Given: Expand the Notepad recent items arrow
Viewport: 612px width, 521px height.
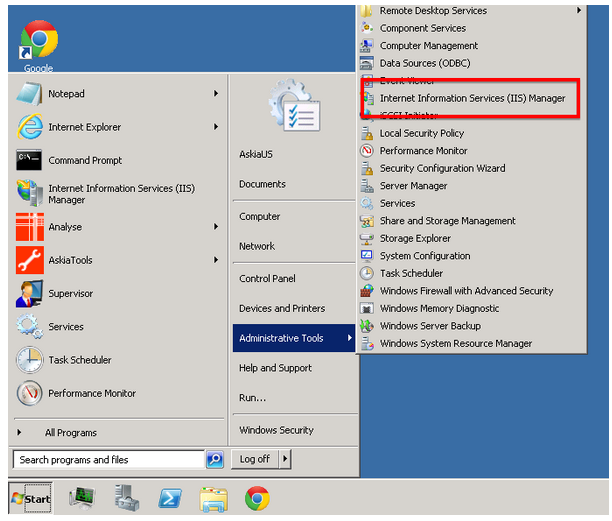Looking at the screenshot, I should pos(216,93).
